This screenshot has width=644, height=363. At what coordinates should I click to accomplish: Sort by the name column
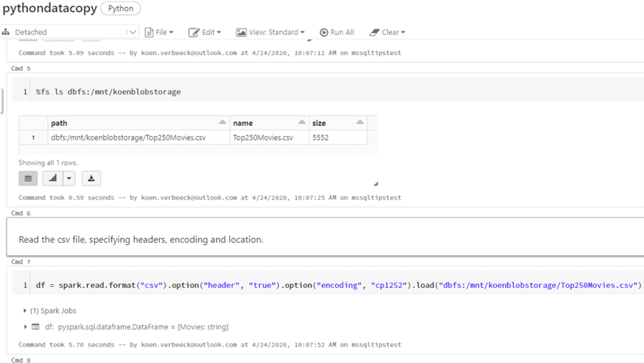click(302, 122)
